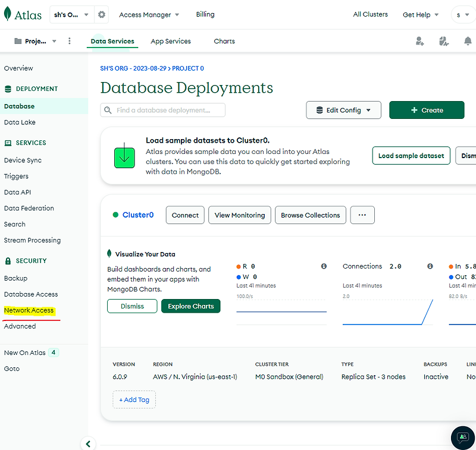
Task: Click the green Create button
Action: pos(427,110)
